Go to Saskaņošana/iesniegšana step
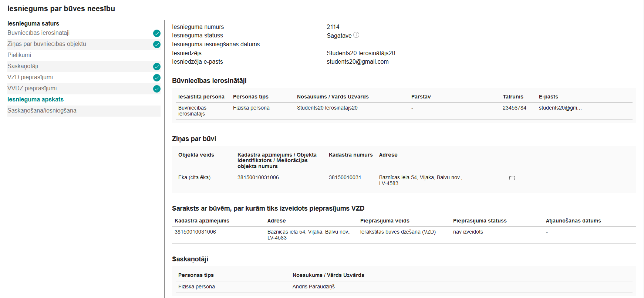Screen dimensions: 644x298 click(42, 111)
